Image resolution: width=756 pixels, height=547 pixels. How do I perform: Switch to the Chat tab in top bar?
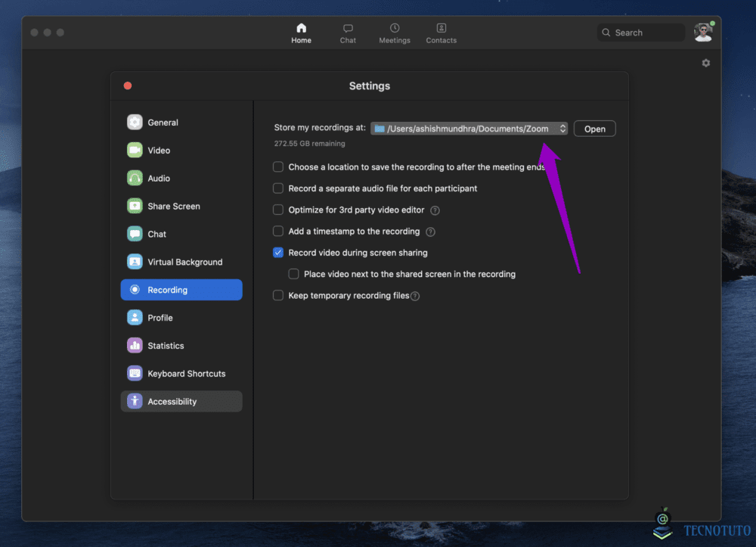click(x=348, y=33)
